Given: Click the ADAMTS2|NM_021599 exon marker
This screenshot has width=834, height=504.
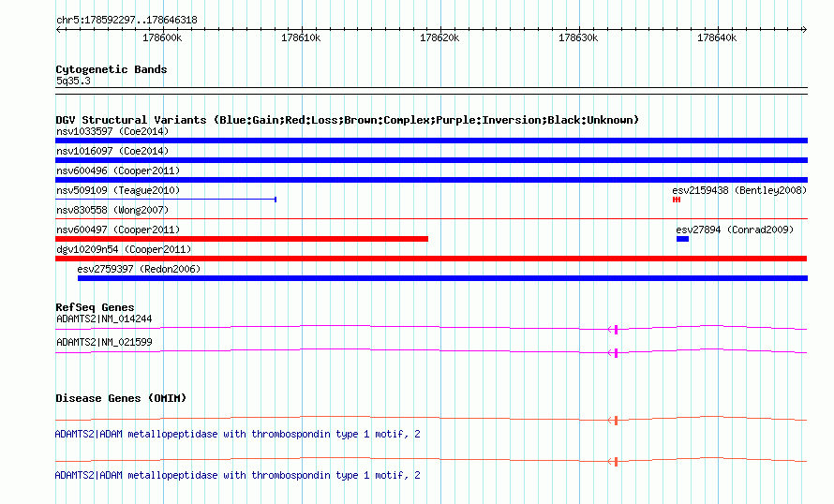Looking at the screenshot, I should (x=616, y=353).
